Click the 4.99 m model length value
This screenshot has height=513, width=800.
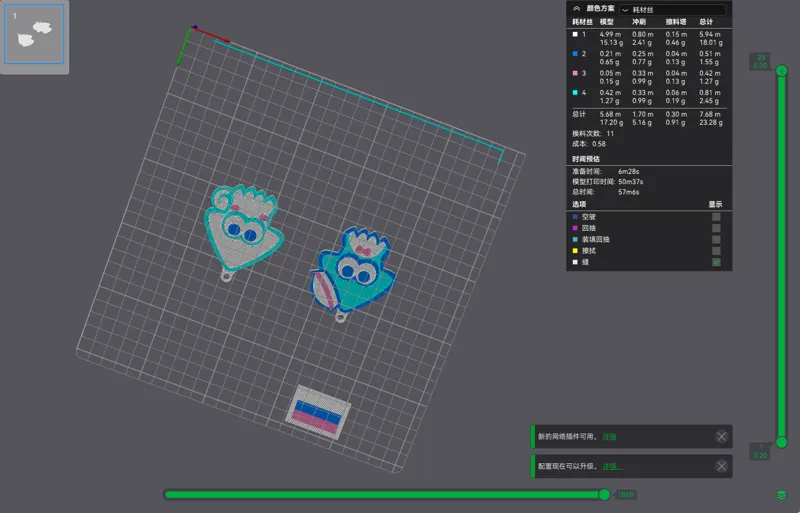pyautogui.click(x=610, y=34)
